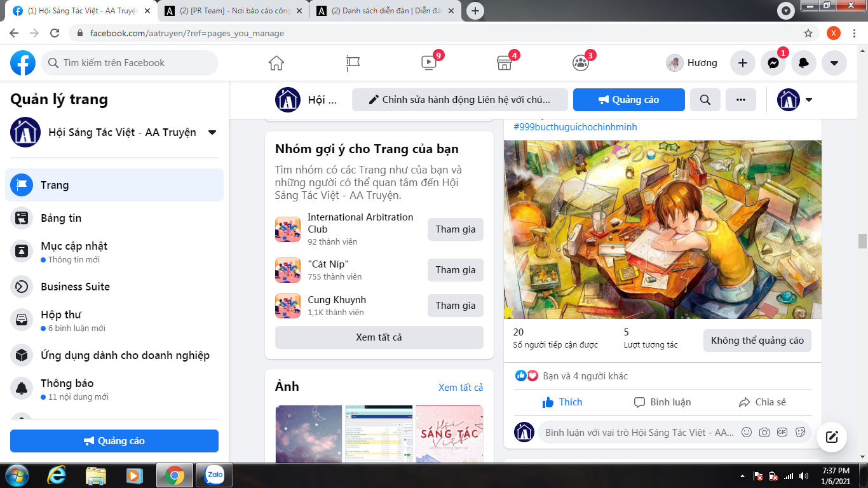Click the plus Create button
Image resolution: width=868 pixels, height=488 pixels.
(x=743, y=63)
